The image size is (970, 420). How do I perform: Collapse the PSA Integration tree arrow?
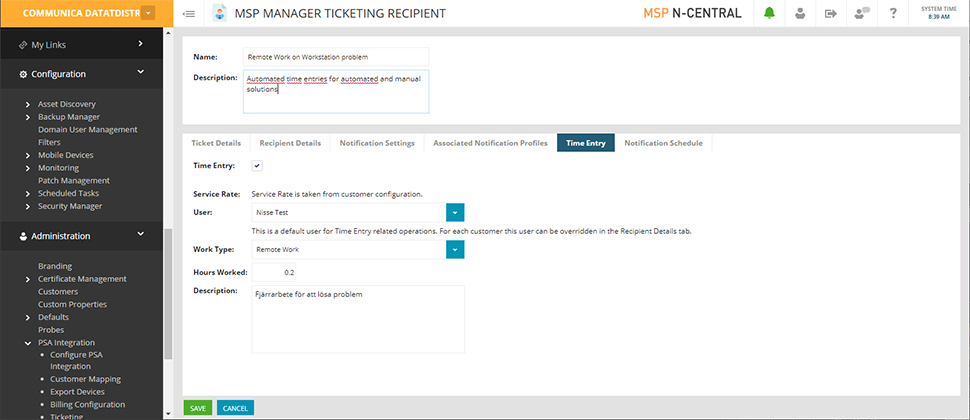tap(28, 343)
